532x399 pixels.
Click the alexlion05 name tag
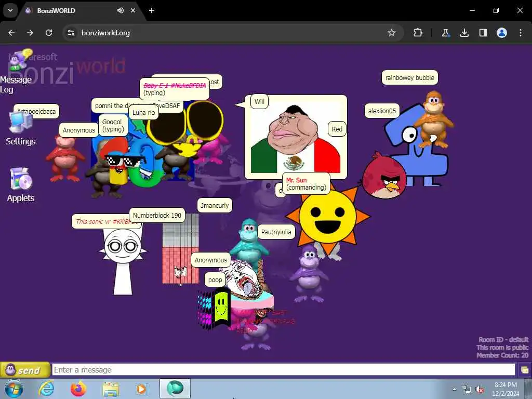coord(382,111)
